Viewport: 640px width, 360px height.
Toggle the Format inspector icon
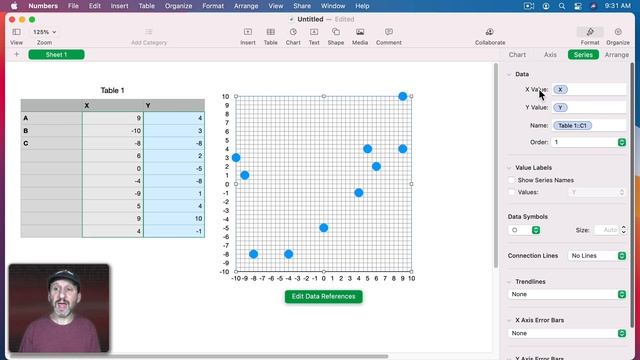(x=590, y=32)
